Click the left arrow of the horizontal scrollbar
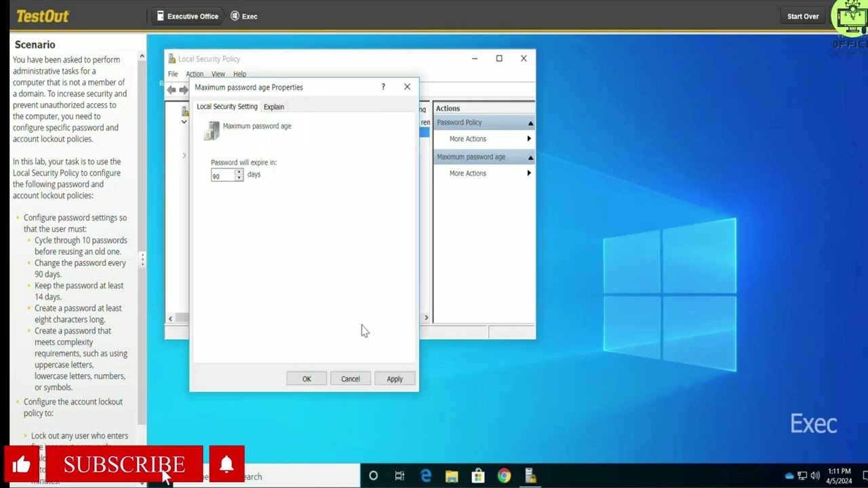This screenshot has height=488, width=868. [170, 318]
